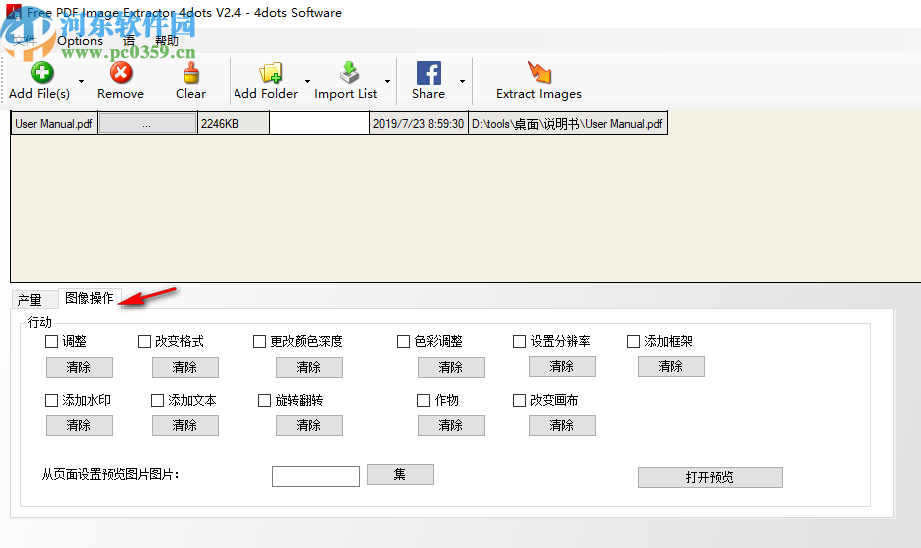Enable the 添加水印 checkbox
Viewport: 921px width, 548px height.
pyautogui.click(x=52, y=400)
